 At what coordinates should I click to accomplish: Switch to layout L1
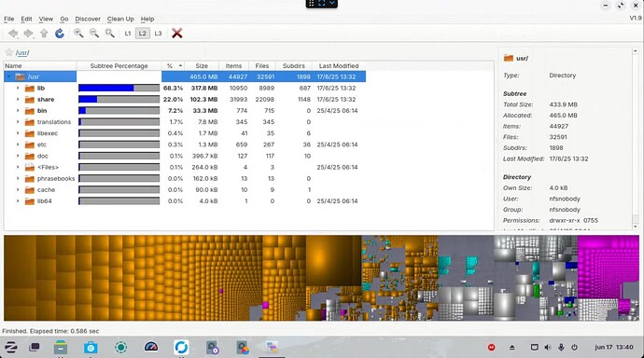(x=127, y=34)
